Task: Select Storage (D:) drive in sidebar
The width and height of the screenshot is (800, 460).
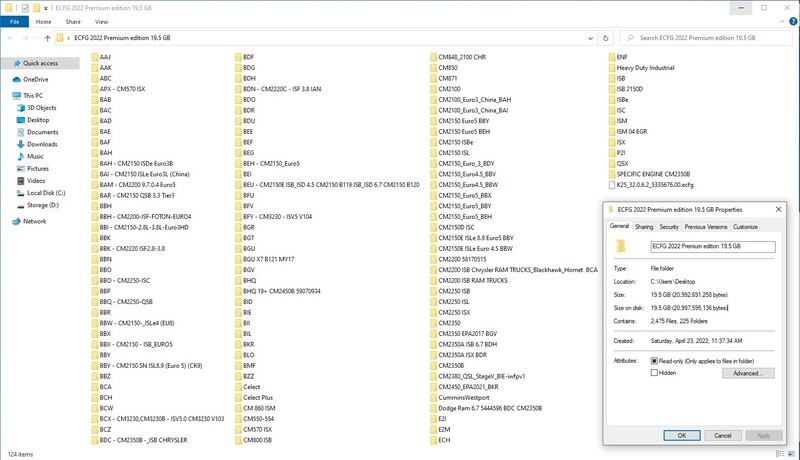Action: [x=41, y=204]
